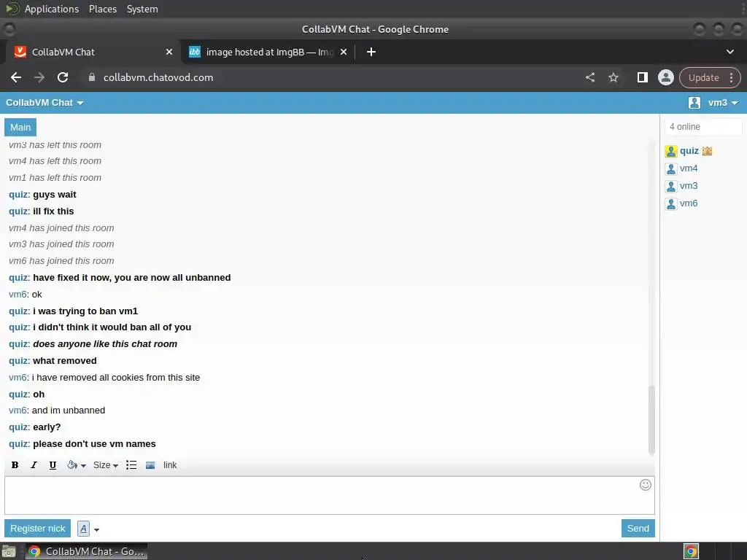Click the browser forward arrow

tap(39, 77)
